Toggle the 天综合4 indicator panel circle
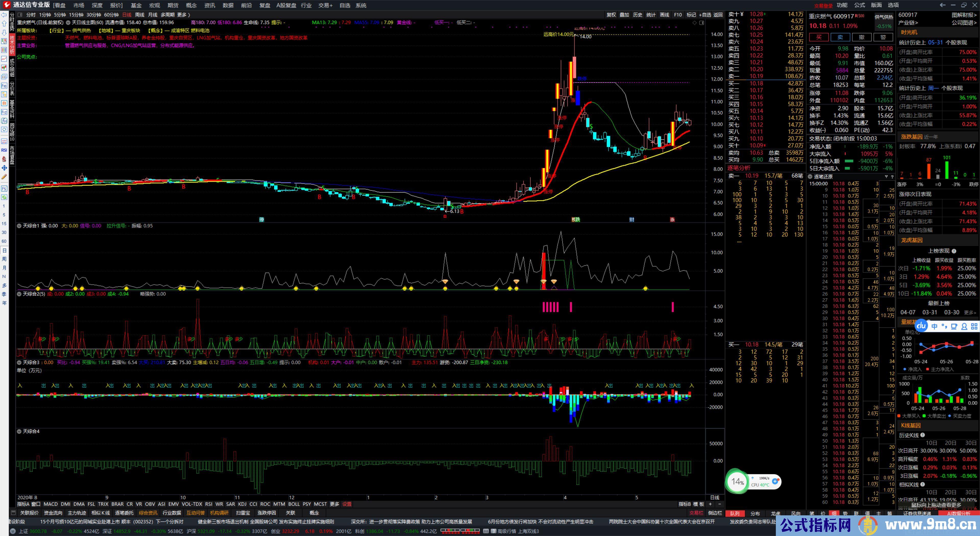This screenshot has width=980, height=536. click(x=19, y=431)
